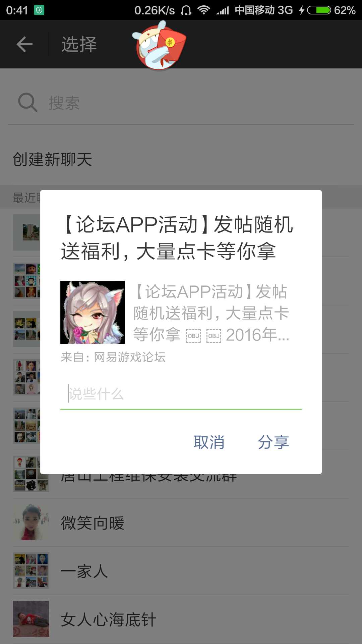Tap the red envelope mascot icon
362x644 pixels.
coord(159,45)
